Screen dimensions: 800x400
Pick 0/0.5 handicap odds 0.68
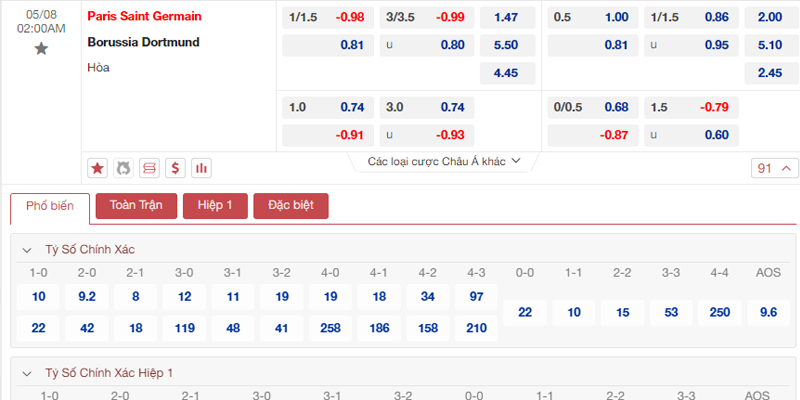tap(593, 108)
